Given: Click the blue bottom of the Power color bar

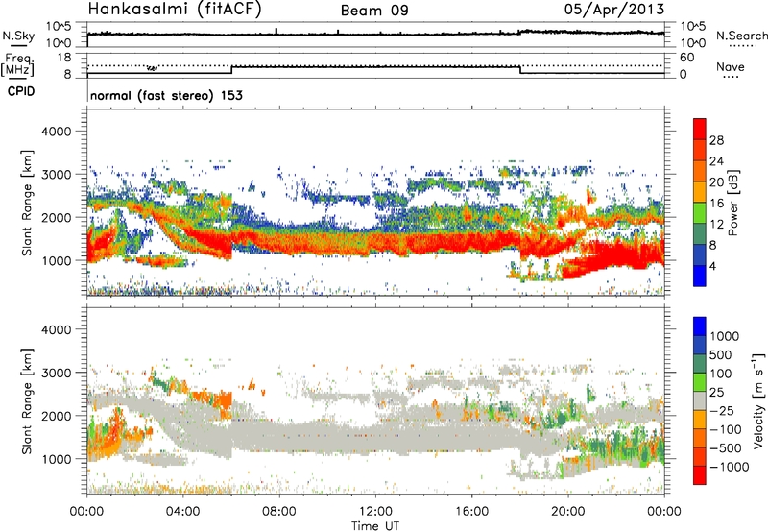Looking at the screenshot, I should pyautogui.click(x=700, y=276).
